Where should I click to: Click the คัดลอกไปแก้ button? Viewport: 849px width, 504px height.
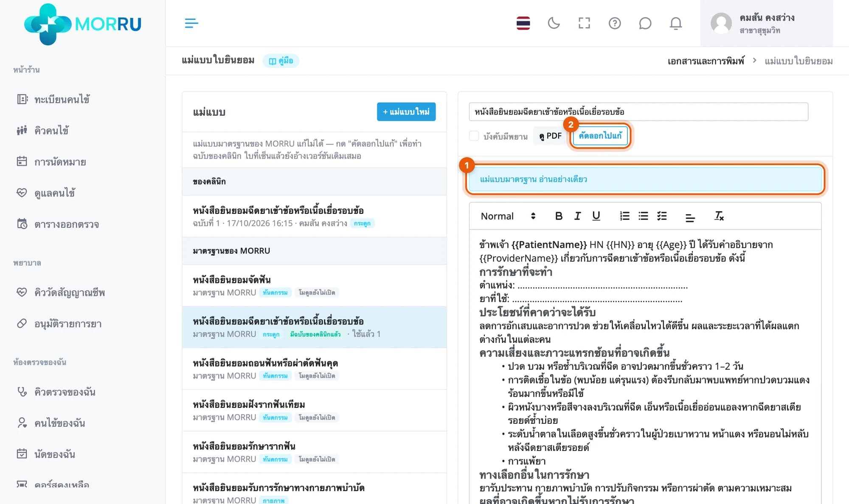(x=600, y=136)
